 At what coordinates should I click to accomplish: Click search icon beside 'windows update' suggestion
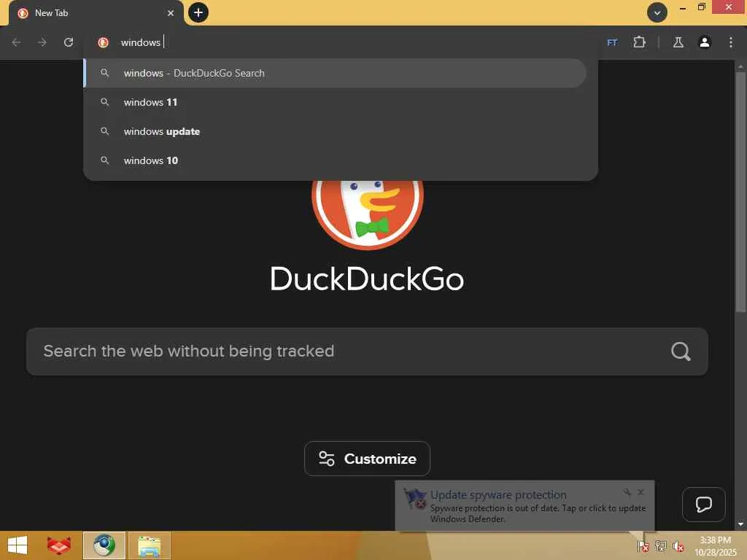pyautogui.click(x=105, y=131)
